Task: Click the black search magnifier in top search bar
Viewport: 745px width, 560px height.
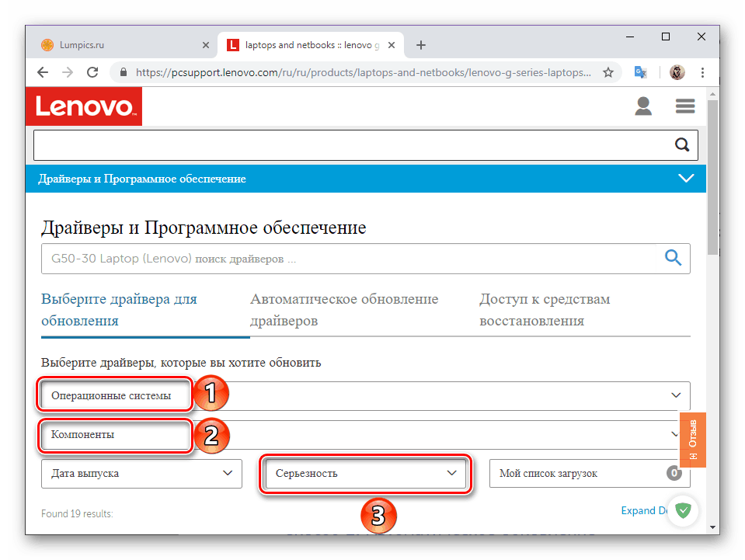Action: (x=682, y=144)
